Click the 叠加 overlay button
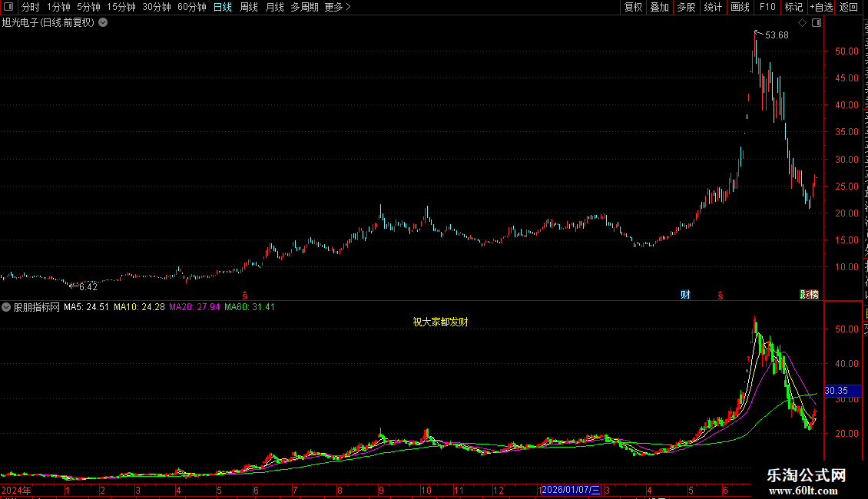 (659, 7)
